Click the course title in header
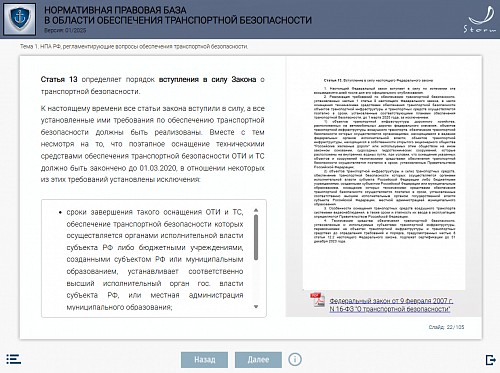500x373 pixels. (178, 15)
